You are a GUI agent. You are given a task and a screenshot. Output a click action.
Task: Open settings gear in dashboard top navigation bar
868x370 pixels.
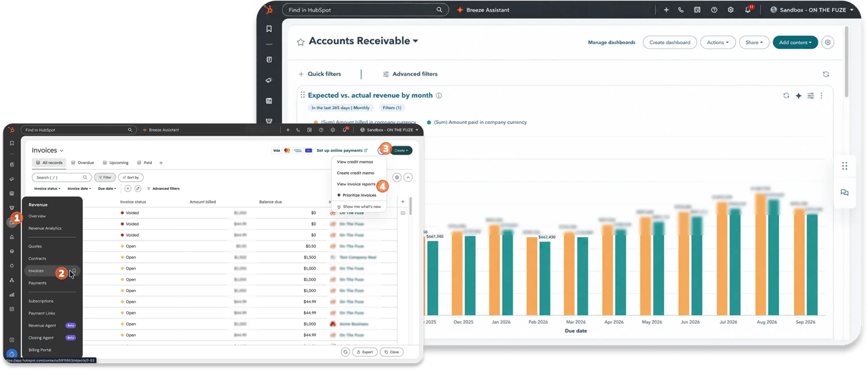point(730,10)
